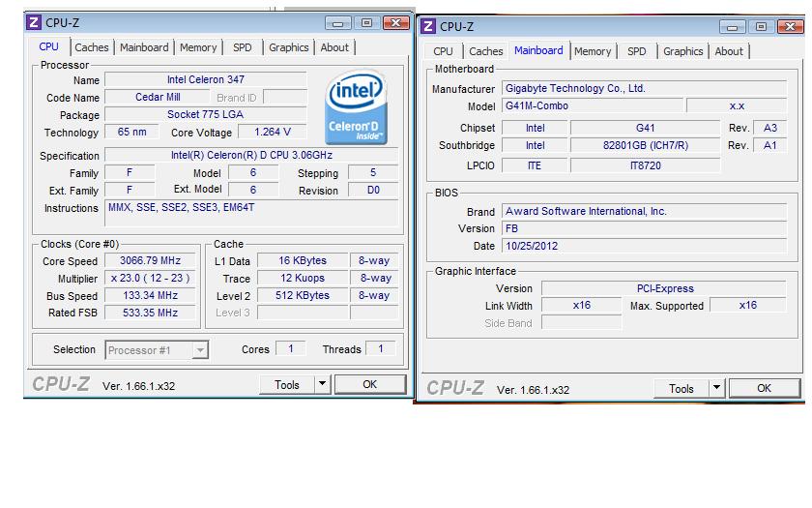Close the left CPU-Z window
This screenshot has height=508, width=812.
395,23
